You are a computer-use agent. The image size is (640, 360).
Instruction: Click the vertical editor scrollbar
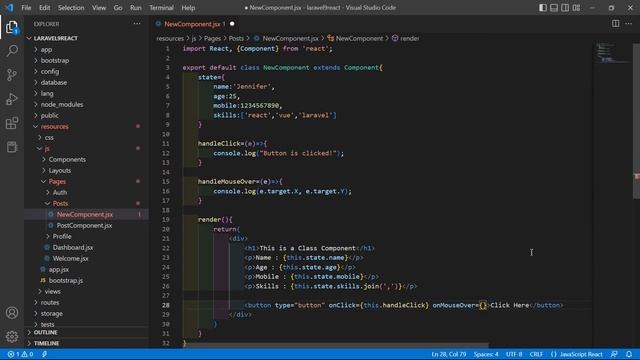[636, 120]
